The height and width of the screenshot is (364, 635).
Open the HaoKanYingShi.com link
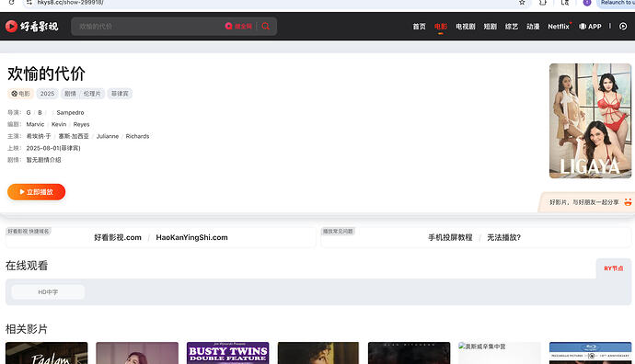click(x=191, y=237)
